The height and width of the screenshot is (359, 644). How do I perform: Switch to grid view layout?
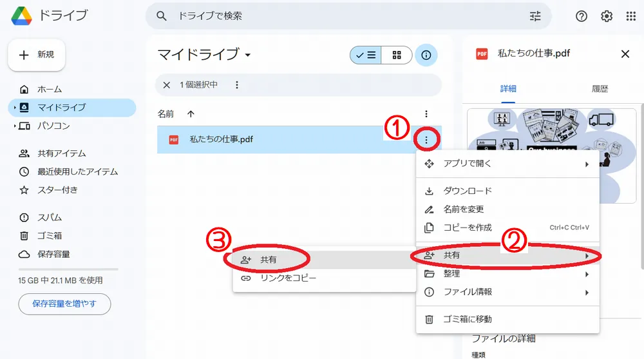pyautogui.click(x=397, y=55)
